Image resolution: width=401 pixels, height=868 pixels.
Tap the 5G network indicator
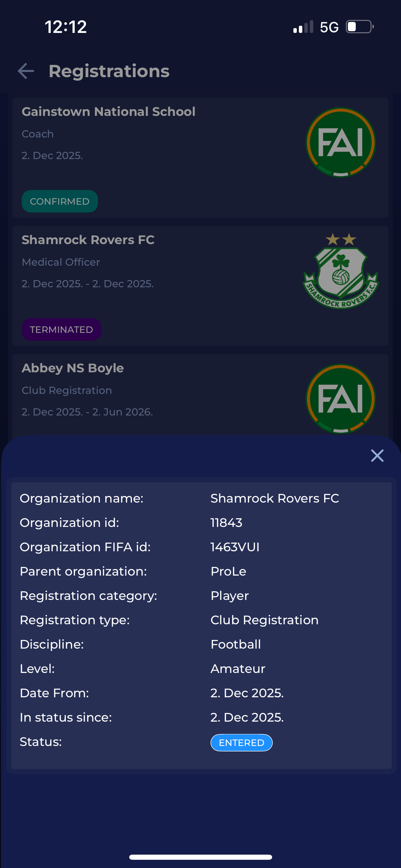[x=329, y=27]
